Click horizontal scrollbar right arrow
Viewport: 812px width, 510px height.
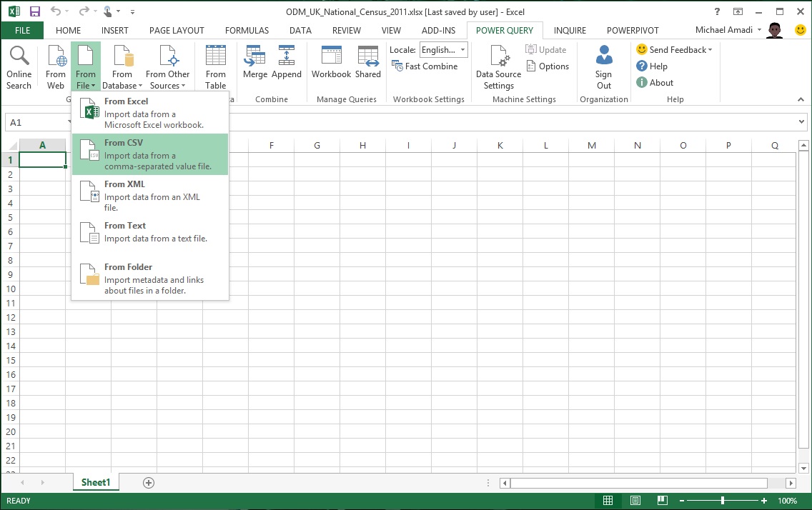coord(791,483)
